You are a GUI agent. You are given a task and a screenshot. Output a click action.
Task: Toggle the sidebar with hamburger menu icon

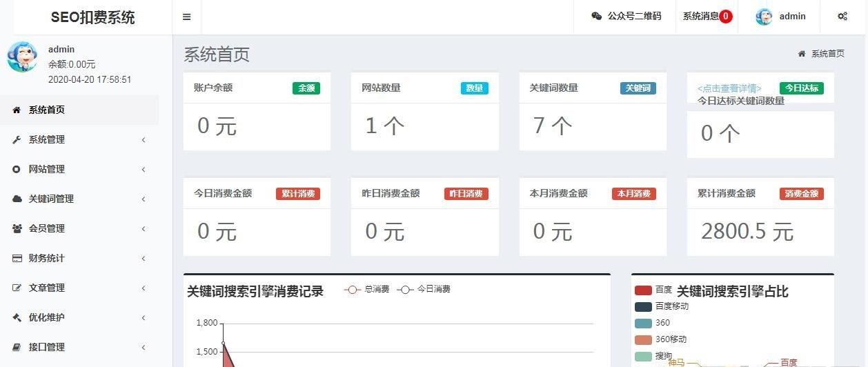point(186,17)
